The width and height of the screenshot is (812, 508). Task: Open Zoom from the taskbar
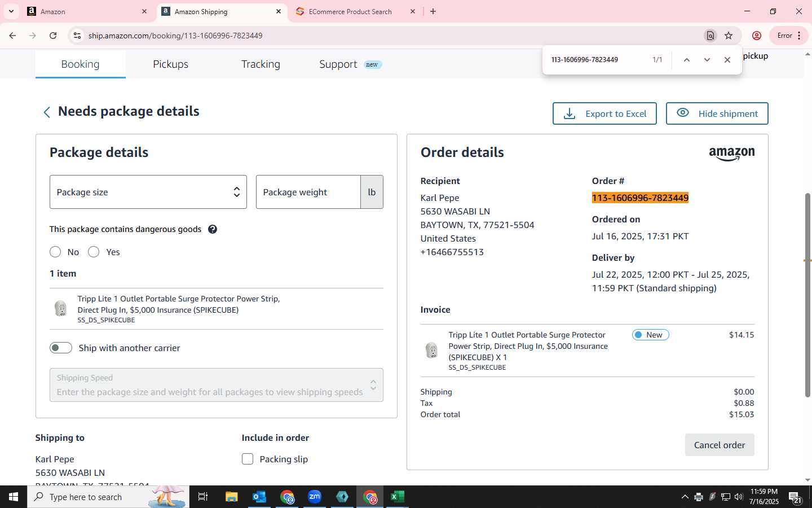coord(315,497)
